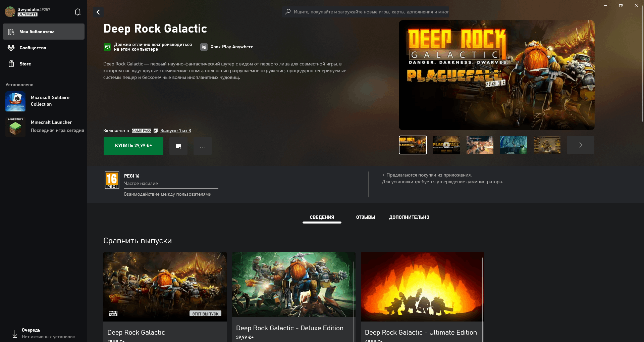Open the notifications bell
This screenshot has height=342, width=644.
point(77,12)
